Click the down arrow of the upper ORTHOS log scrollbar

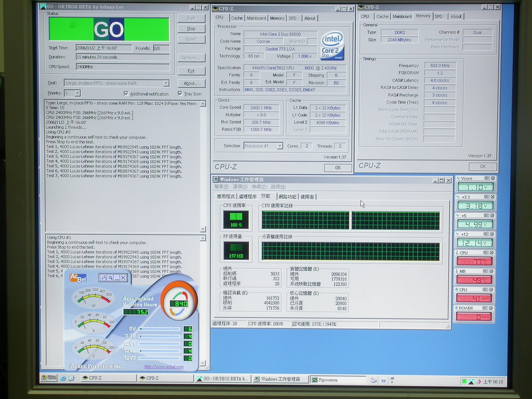203,229
